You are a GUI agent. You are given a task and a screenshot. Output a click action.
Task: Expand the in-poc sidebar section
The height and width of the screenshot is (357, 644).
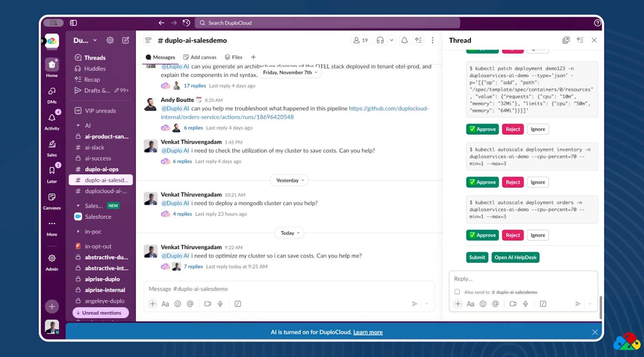tap(78, 232)
